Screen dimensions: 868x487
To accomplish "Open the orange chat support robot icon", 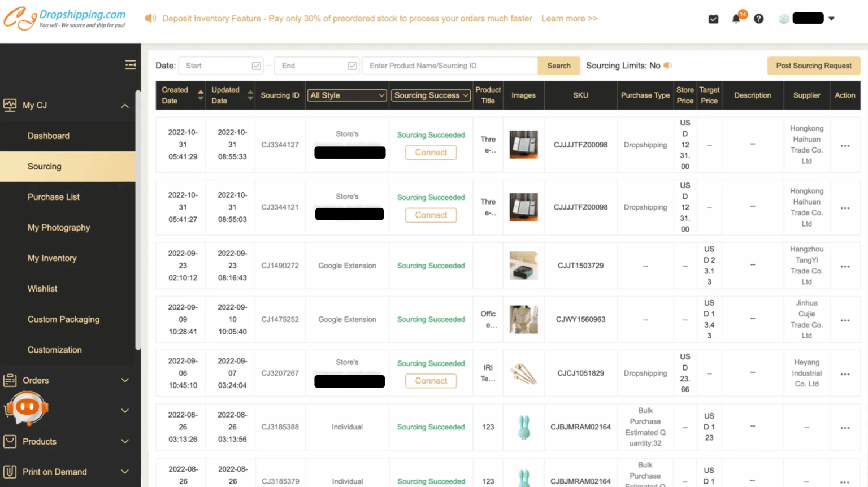I will (x=25, y=408).
